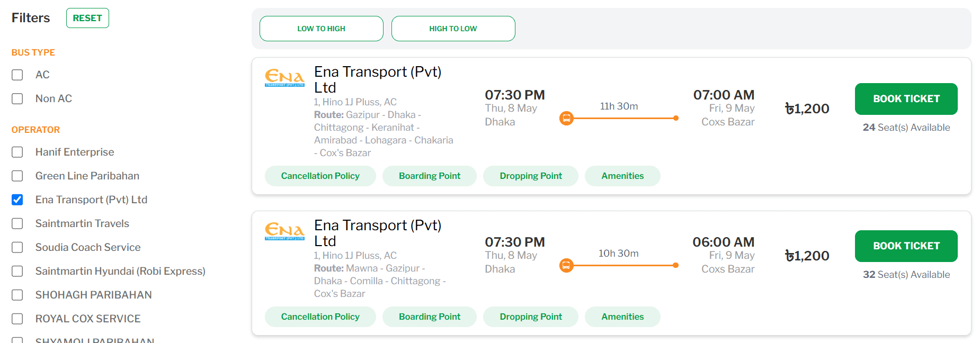The image size is (980, 343).
Task: Click the Ena logo on the second listing
Action: [x=284, y=231]
